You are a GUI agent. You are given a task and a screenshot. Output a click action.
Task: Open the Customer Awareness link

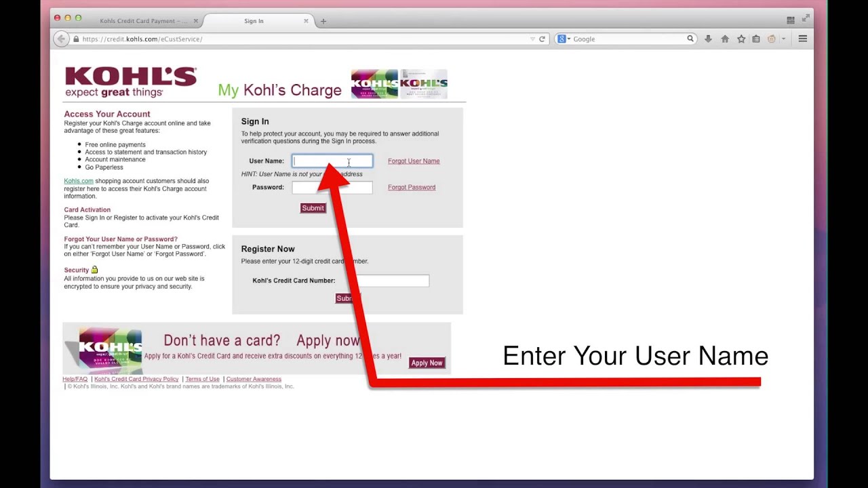tap(254, 380)
